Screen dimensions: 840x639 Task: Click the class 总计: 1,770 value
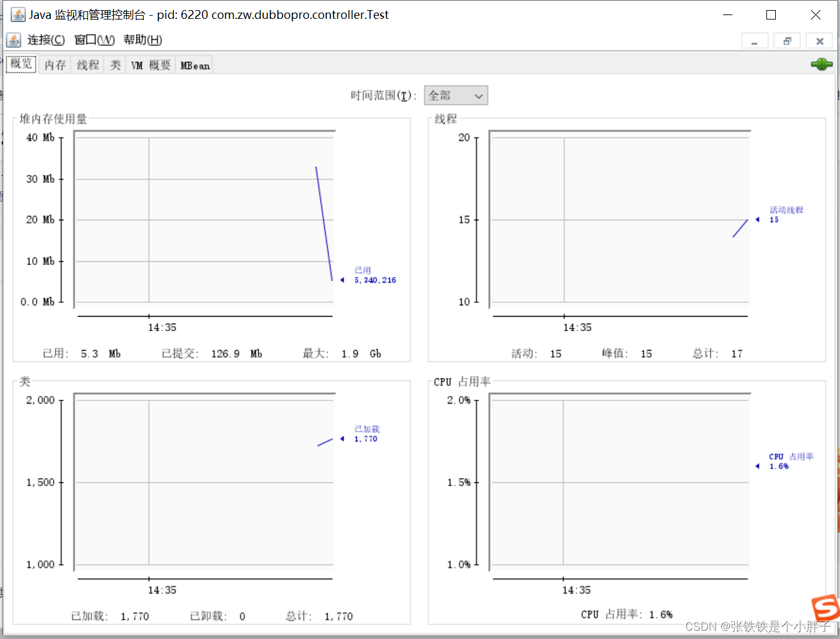319,616
